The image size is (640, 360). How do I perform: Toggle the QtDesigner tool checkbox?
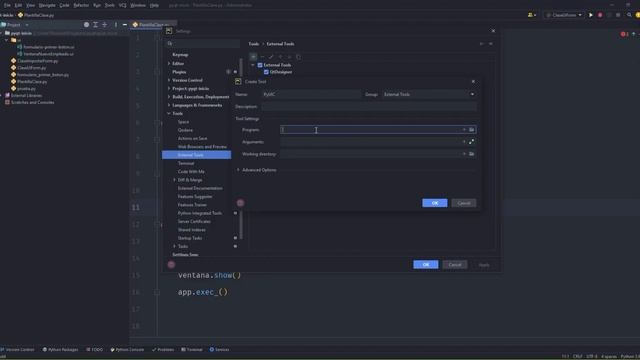(x=267, y=72)
